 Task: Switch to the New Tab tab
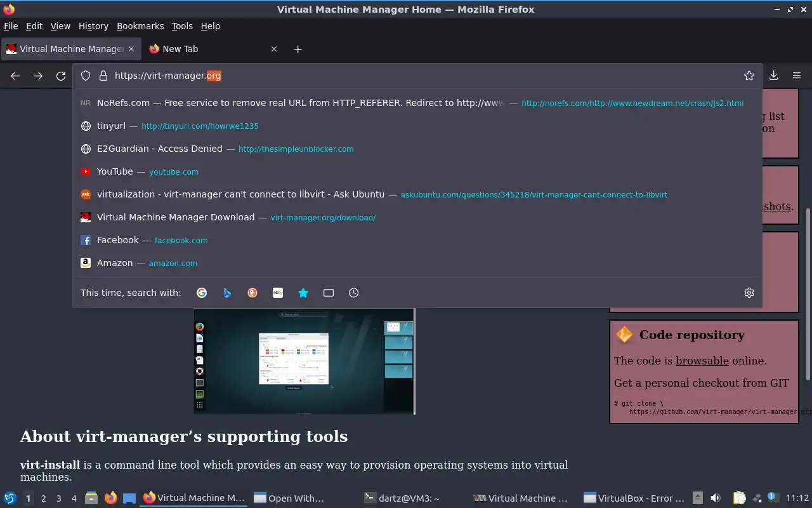coord(214,49)
